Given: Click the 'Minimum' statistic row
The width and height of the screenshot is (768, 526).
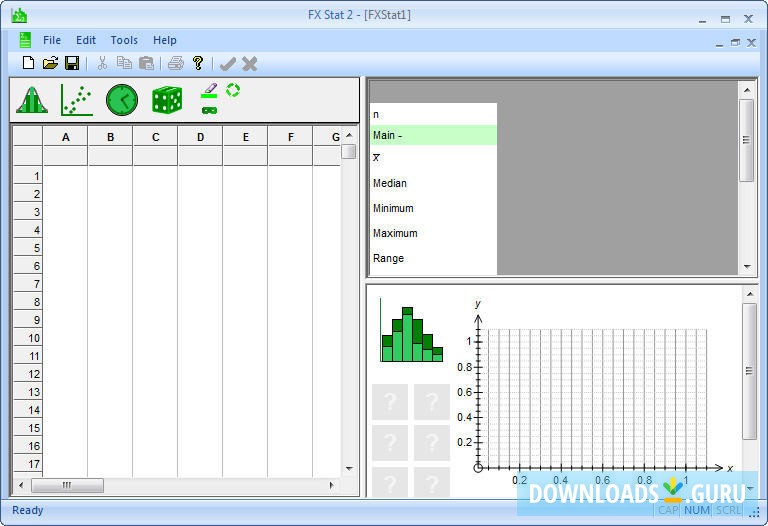Looking at the screenshot, I should tap(433, 208).
